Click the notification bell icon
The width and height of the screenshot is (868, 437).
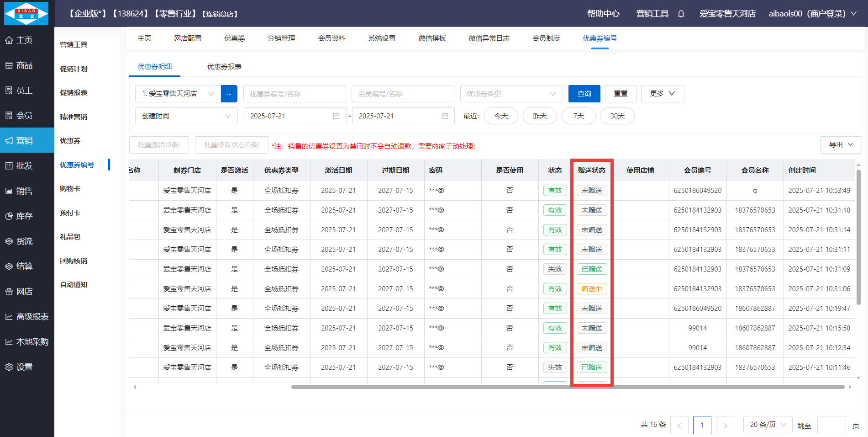pos(681,14)
